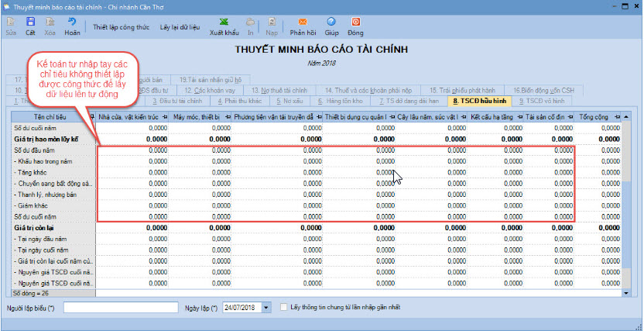This screenshot has height=331, width=644.
Task: Select the - Thanh lý, nhượng bán row
Action: [317, 195]
